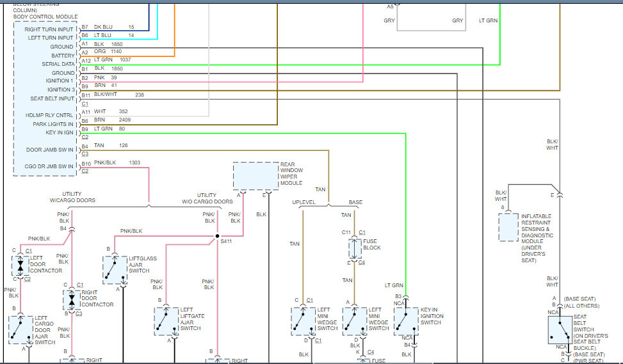Click the UPLEVEL branch label
The width and height of the screenshot is (623, 364).
point(303,202)
